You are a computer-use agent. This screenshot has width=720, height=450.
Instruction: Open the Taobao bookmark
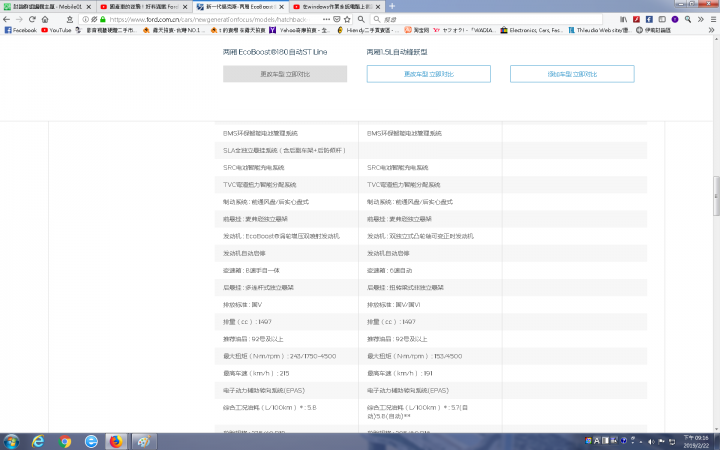pyautogui.click(x=416, y=30)
